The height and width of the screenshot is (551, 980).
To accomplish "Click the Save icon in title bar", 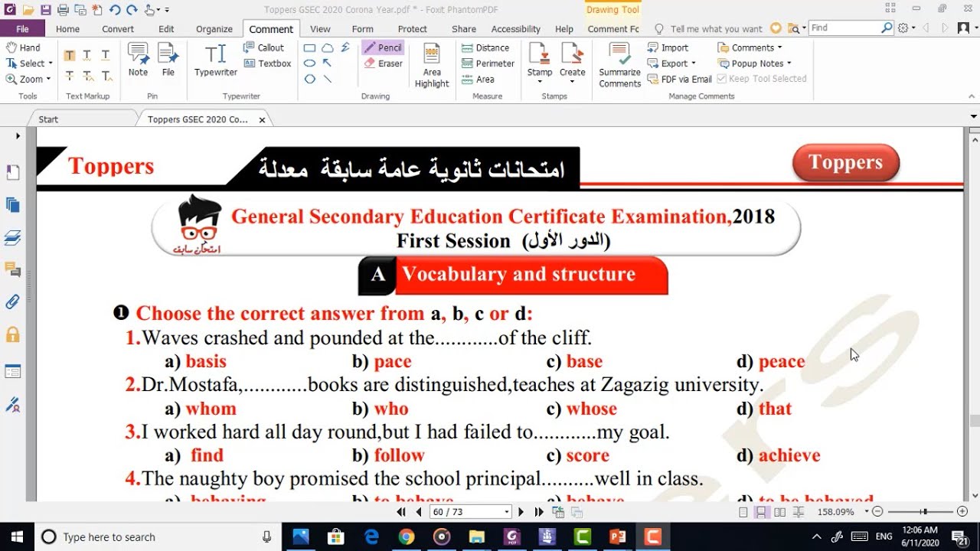I will tap(45, 10).
